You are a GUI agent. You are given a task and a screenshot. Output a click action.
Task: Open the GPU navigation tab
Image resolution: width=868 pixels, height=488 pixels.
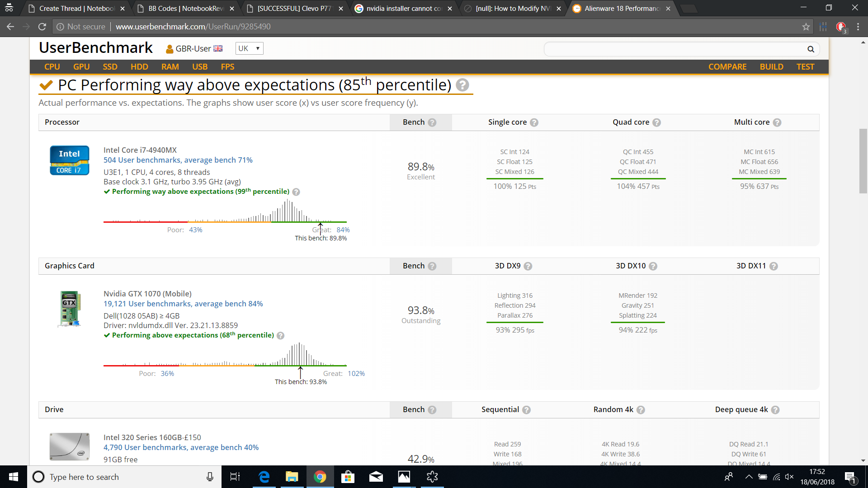pyautogui.click(x=81, y=67)
